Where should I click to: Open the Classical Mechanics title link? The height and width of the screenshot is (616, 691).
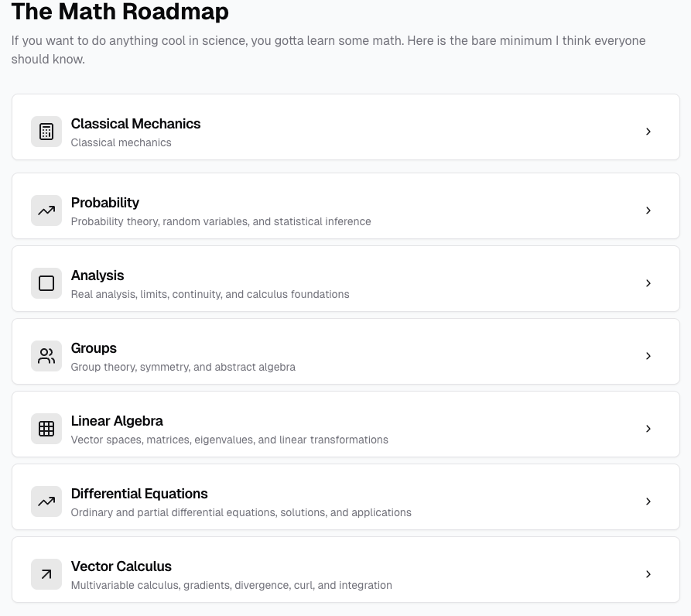(135, 124)
